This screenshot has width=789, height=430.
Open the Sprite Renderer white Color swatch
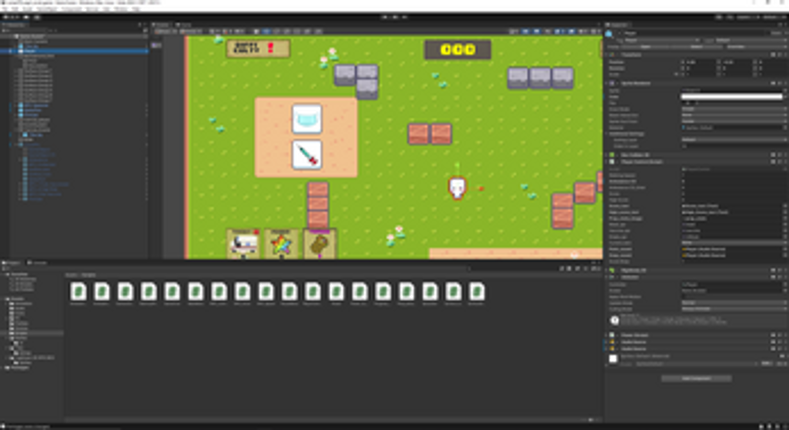732,97
